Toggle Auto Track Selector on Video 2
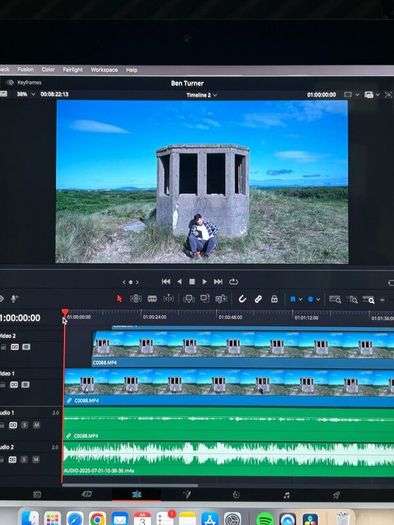This screenshot has width=394, height=525. [x=15, y=347]
